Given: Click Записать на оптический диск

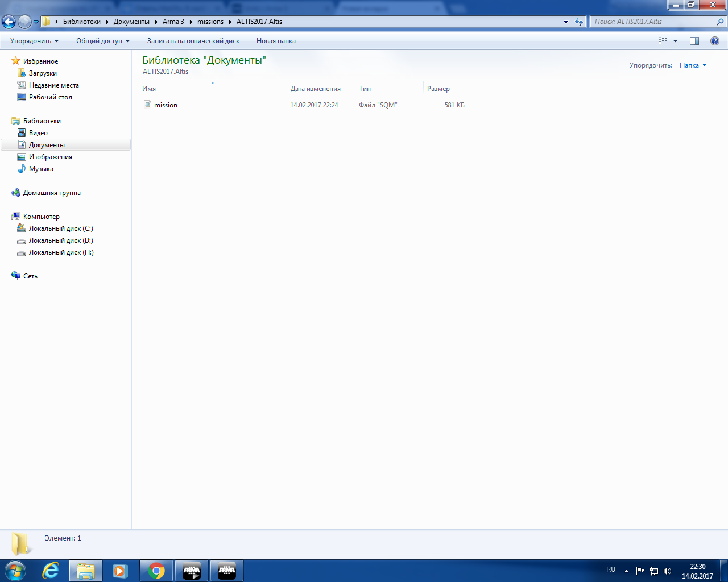Looking at the screenshot, I should (x=193, y=41).
